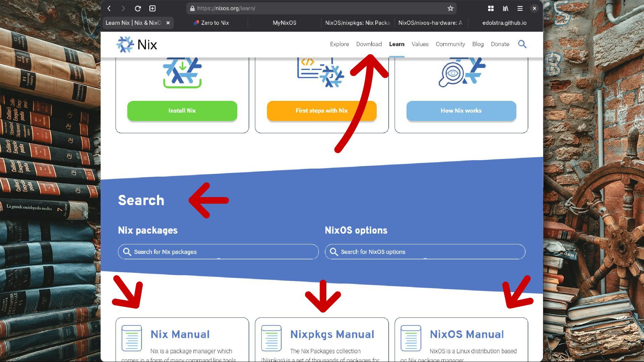Open the Community navigation link
The image size is (644, 362).
[x=450, y=44]
